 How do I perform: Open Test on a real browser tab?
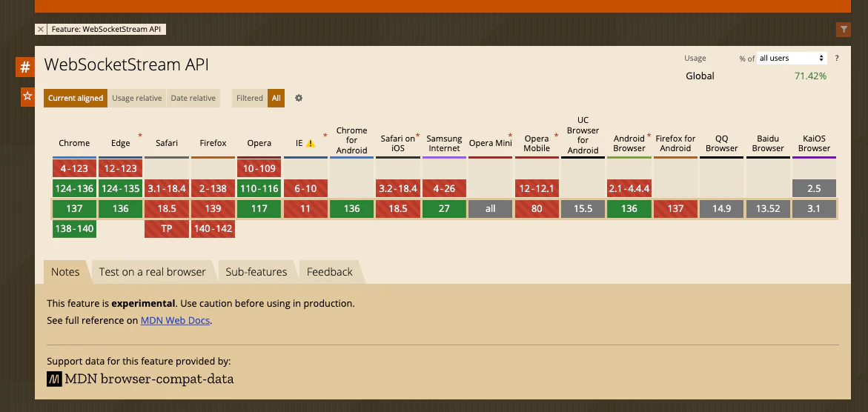pos(152,272)
